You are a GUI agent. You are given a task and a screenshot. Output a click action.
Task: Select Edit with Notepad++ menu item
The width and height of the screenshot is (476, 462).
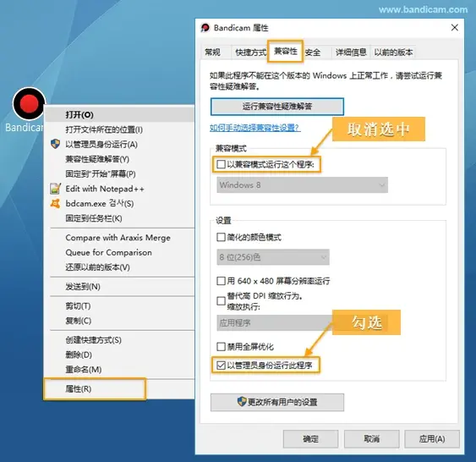pos(119,189)
